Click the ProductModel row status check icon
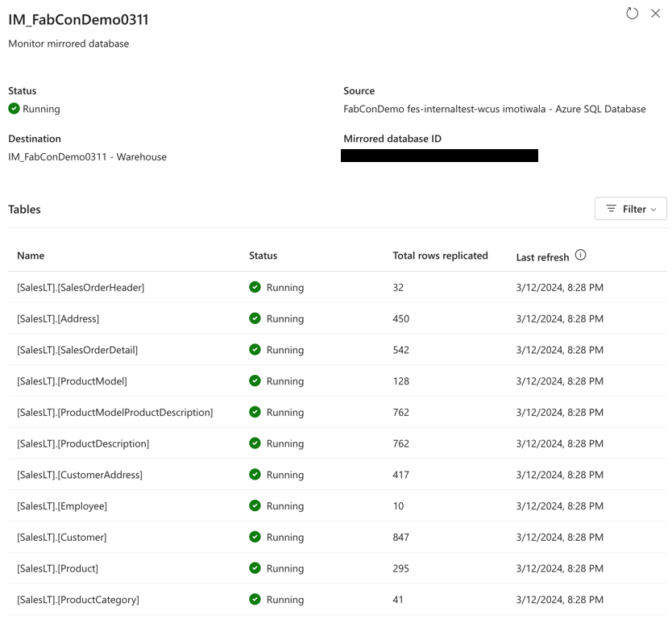This screenshot has height=628, width=672. click(x=255, y=381)
